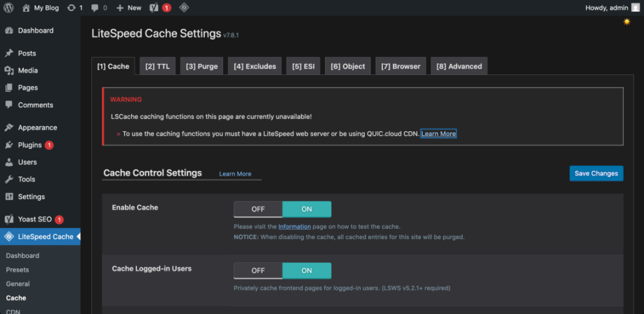Click the Comments icon in sidebar
Viewport: 644px width, 314px height.
pyautogui.click(x=9, y=105)
